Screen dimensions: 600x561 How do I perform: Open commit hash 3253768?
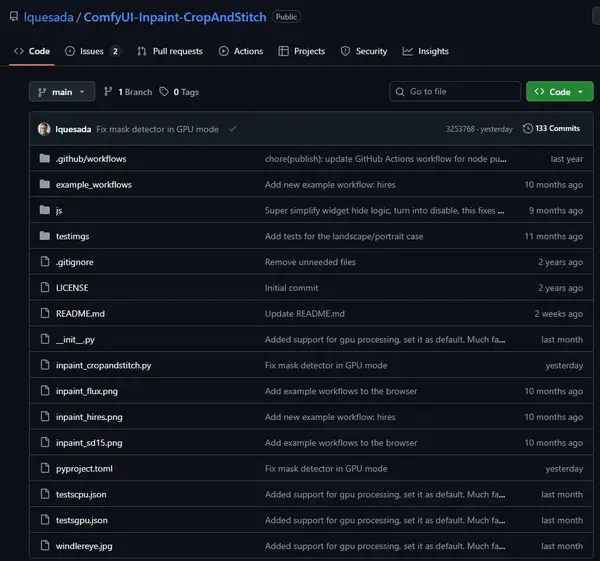(x=460, y=129)
